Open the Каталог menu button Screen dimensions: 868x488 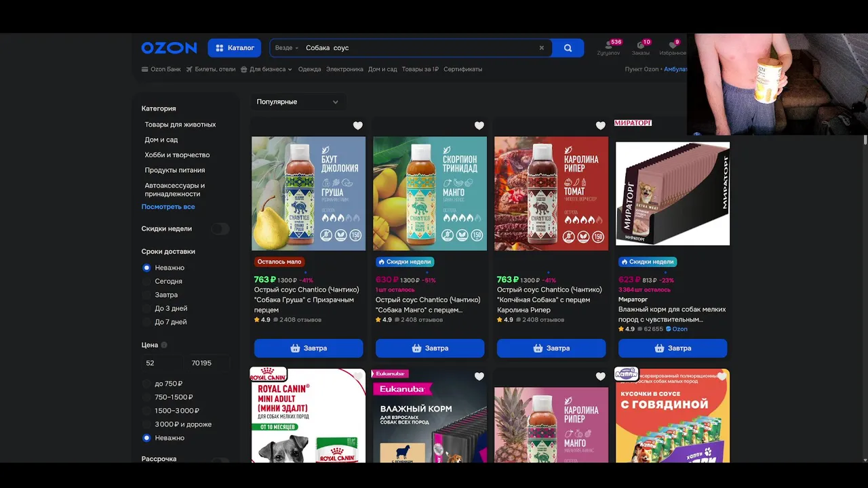tap(235, 48)
